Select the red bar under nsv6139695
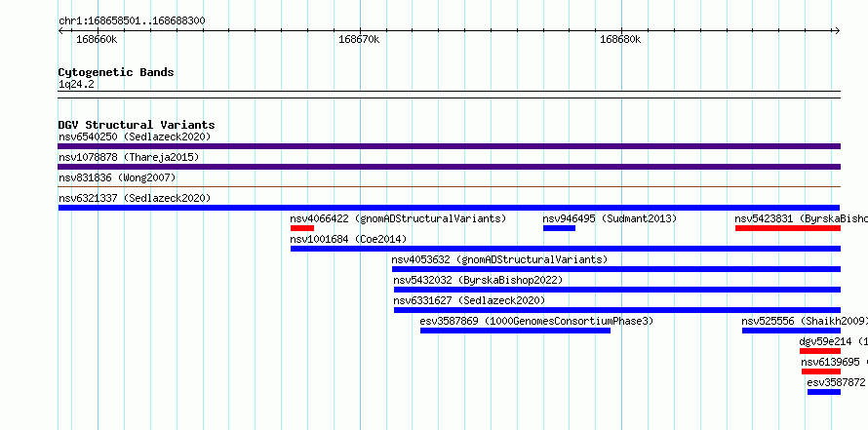The image size is (868, 430). [821, 371]
